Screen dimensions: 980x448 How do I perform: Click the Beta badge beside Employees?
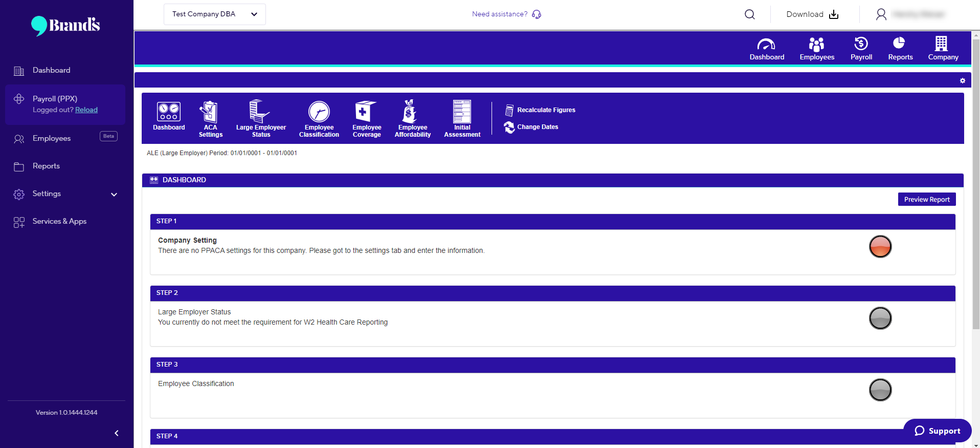pyautogui.click(x=108, y=136)
